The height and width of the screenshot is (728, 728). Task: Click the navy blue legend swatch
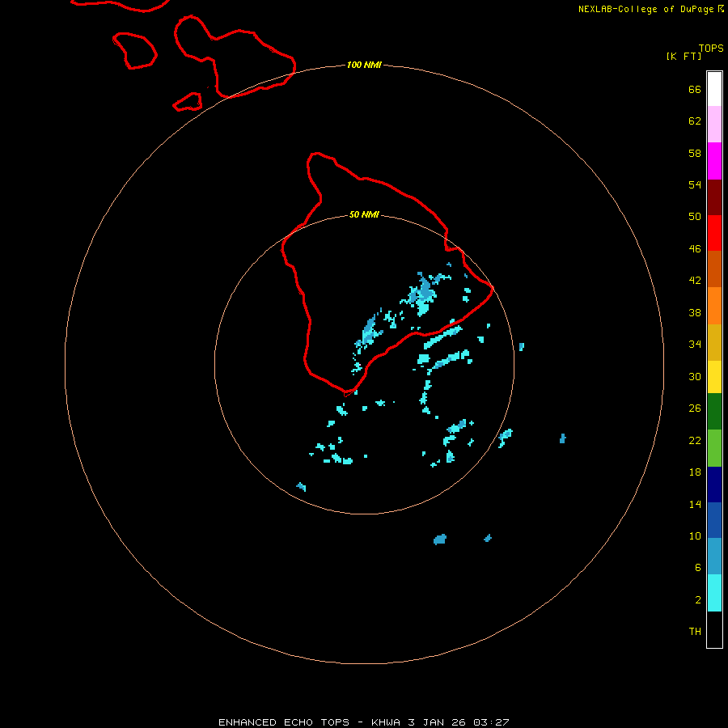714,485
